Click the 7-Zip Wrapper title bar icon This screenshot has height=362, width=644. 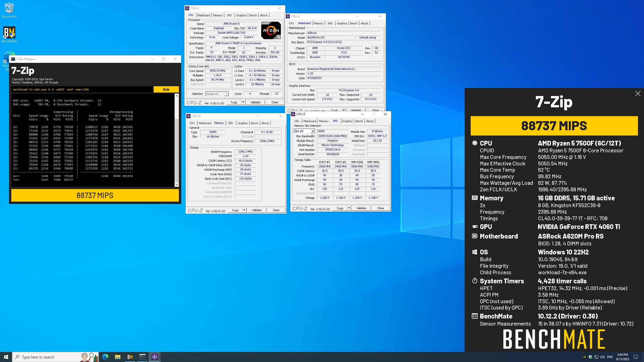pyautogui.click(x=13, y=59)
